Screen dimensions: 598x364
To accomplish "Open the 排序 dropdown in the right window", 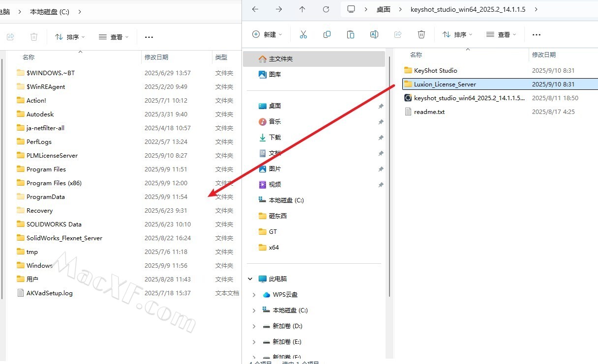I will (457, 34).
